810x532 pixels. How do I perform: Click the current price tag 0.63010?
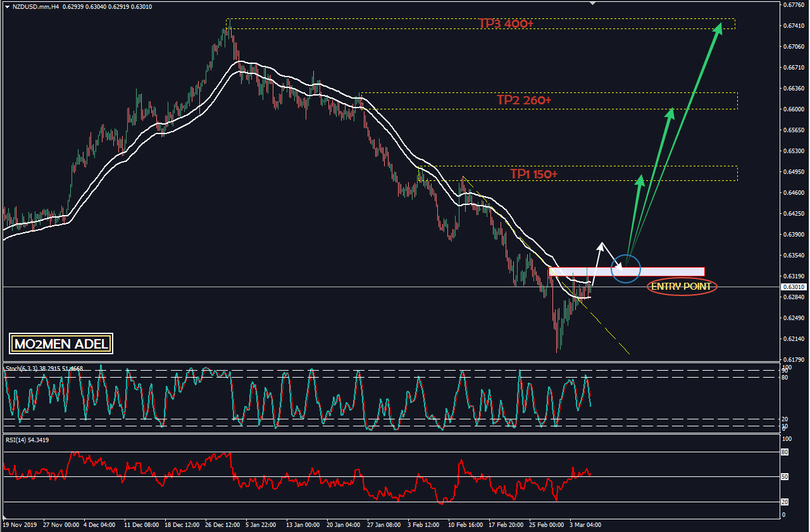794,287
